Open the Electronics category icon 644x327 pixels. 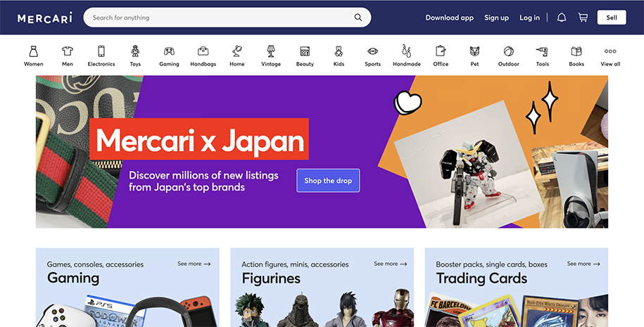point(101,52)
